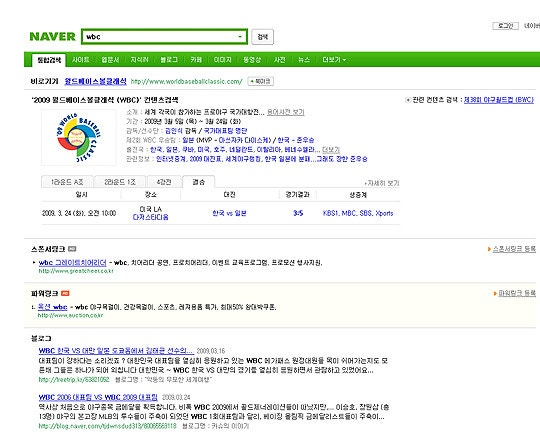Select the 결승 tab
Viewport: 540px width, 437px height.
198,182
